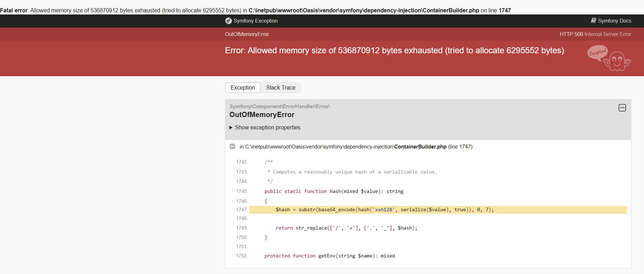Switch to the Exception tab

(243, 88)
